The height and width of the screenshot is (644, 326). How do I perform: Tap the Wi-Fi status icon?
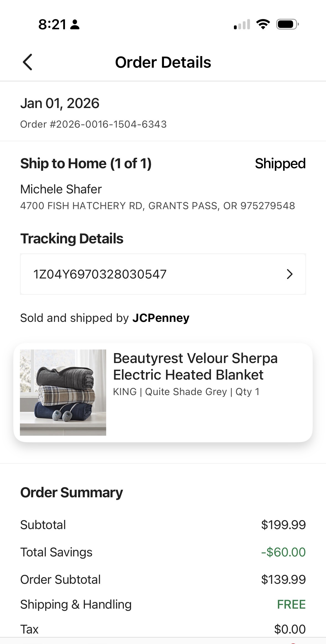(x=263, y=24)
